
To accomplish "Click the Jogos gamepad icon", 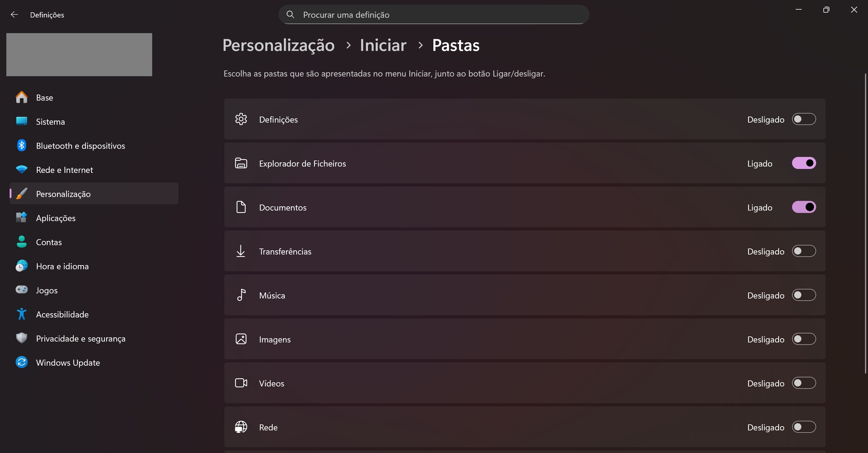I will click(x=22, y=290).
